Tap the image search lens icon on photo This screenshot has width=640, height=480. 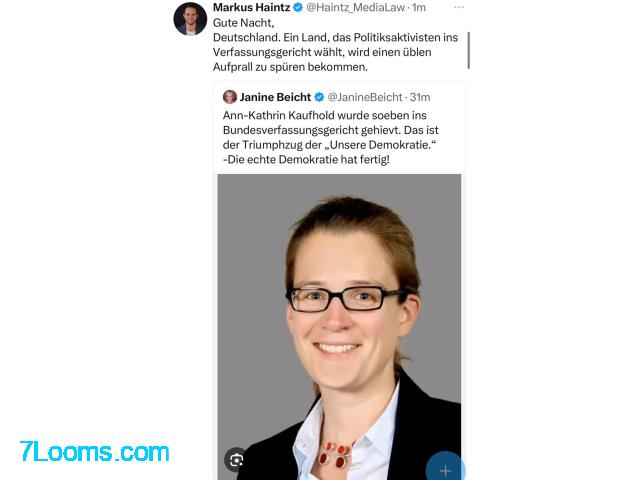tap(236, 460)
